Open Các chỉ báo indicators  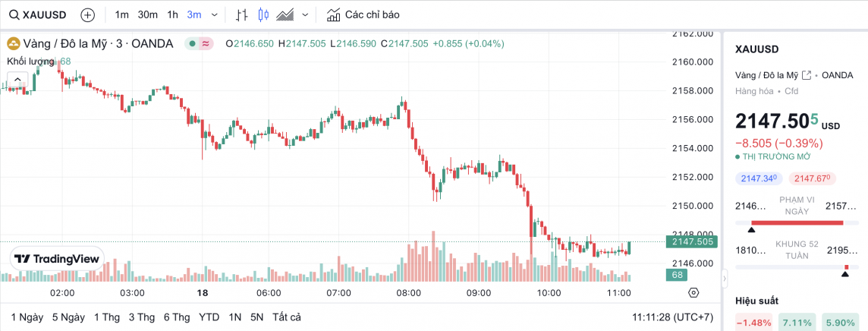(x=363, y=14)
